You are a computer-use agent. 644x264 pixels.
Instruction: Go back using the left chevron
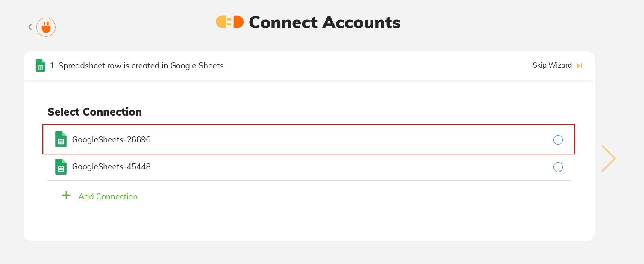[30, 27]
